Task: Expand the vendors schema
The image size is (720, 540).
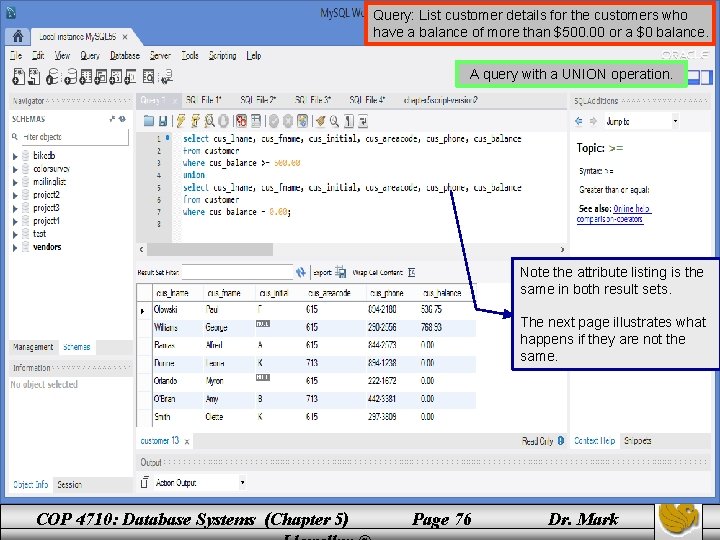Action: [15, 248]
